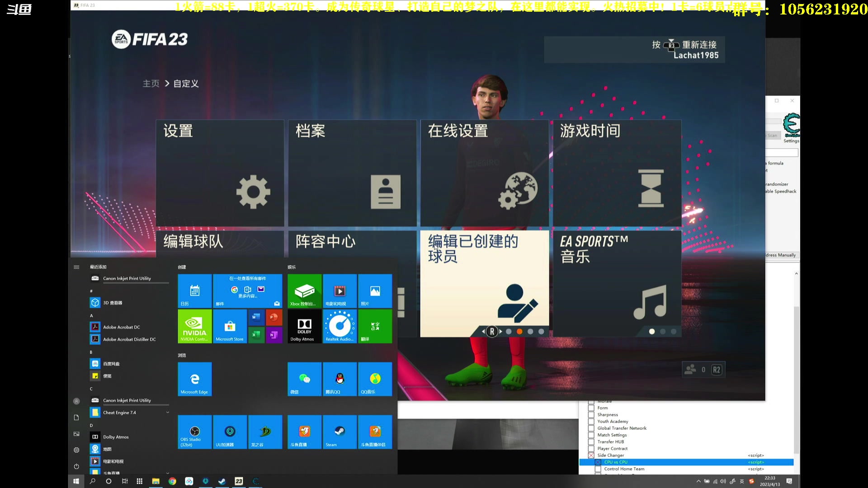Click the Start menu power button

pyautogui.click(x=76, y=466)
